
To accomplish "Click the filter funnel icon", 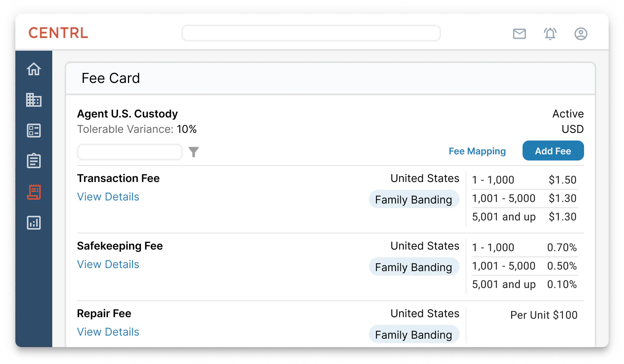I will pyautogui.click(x=194, y=152).
